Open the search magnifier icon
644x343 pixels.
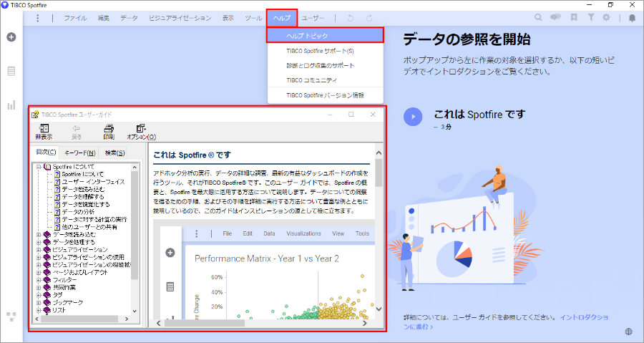click(538, 17)
